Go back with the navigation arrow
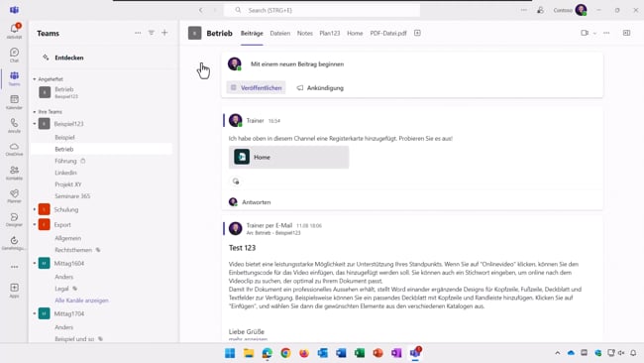Image resolution: width=644 pixels, height=363 pixels. 200,10
